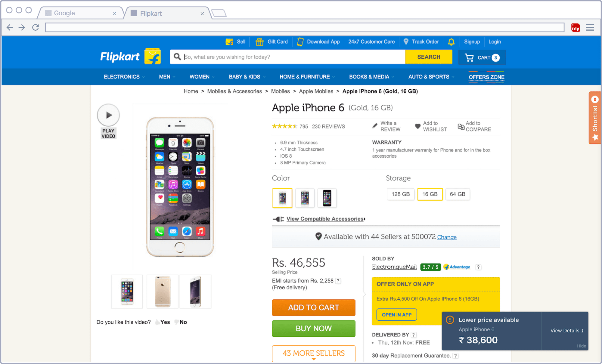Expand the Women category dropdown

coord(200,77)
